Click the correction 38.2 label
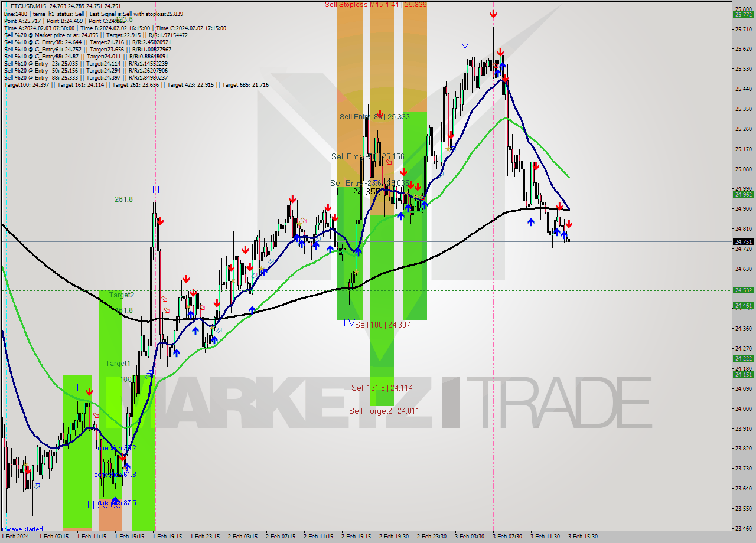The image size is (756, 543). click(115, 448)
